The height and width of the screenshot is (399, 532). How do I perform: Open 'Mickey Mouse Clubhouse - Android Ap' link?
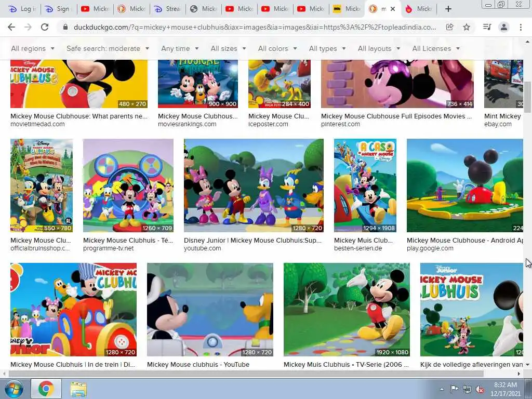465,241
